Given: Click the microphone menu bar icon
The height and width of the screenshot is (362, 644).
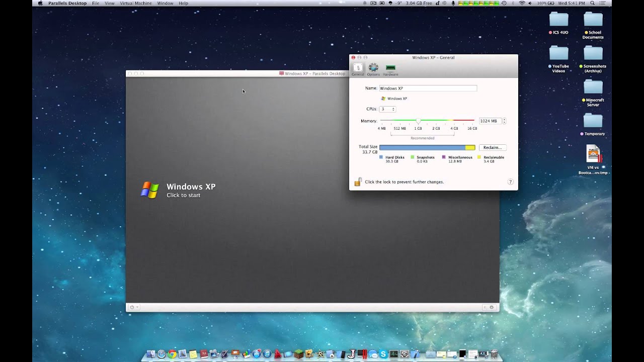Looking at the screenshot, I should 453,3.
